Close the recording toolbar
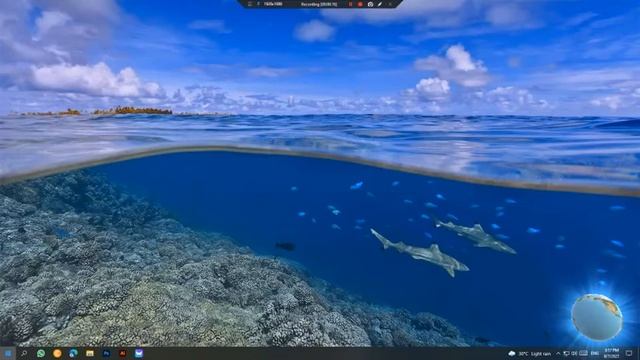Viewport: 640px width, 360px height. point(390,4)
